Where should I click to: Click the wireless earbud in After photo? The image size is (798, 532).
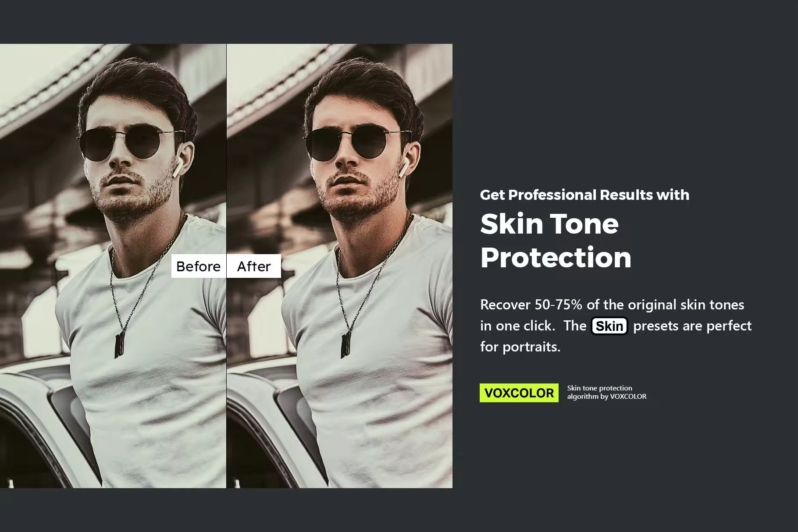[404, 167]
